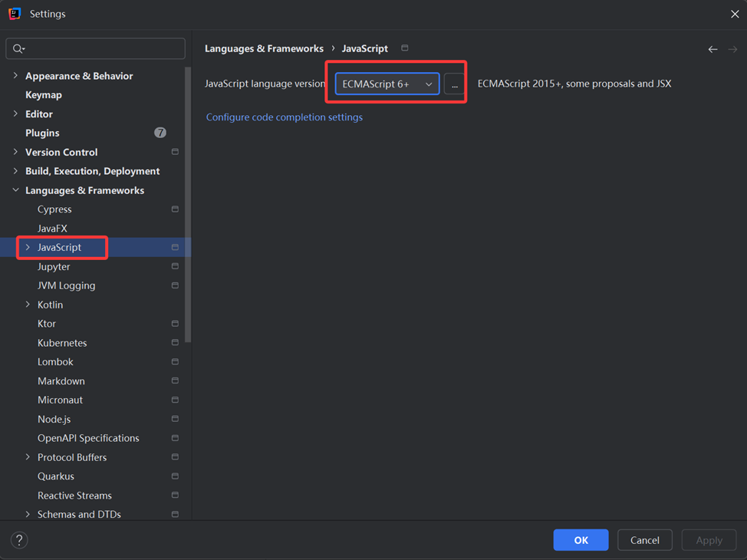The image size is (747, 560).
Task: Click the ellipsis button beside language version
Action: (455, 84)
